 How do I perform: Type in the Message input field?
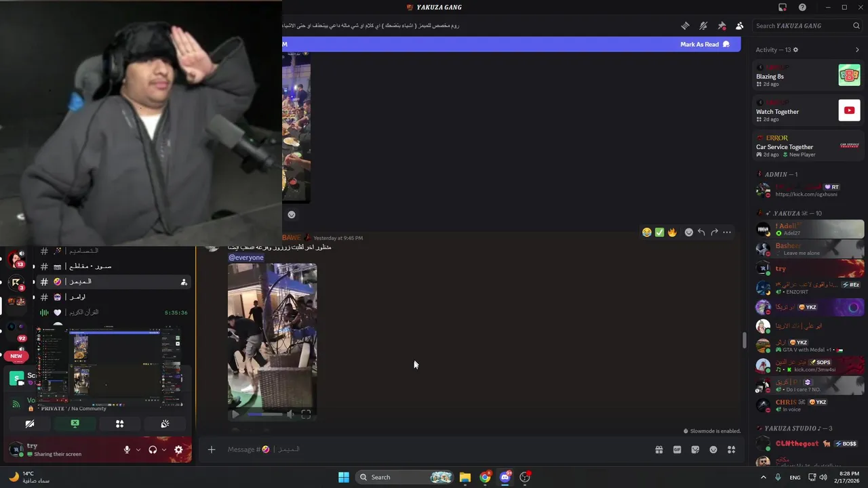[x=434, y=449]
